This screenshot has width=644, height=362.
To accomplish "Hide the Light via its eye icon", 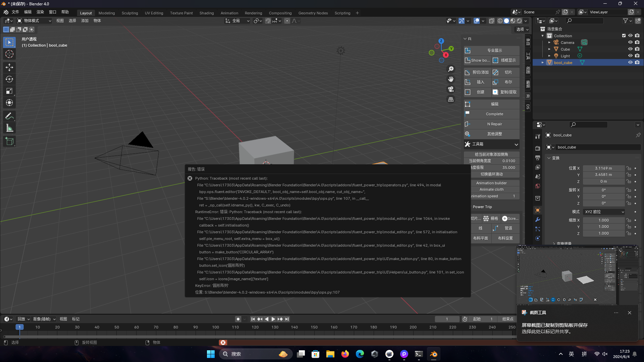I will [630, 56].
